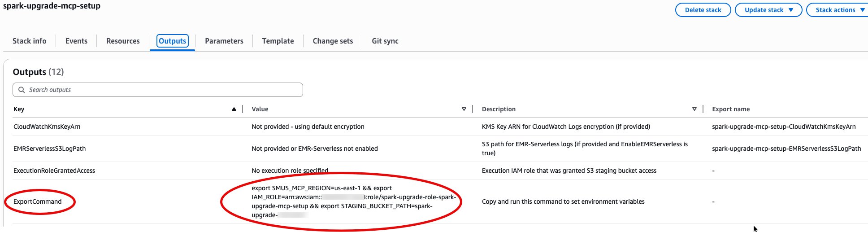This screenshot has height=232, width=868.
Task: Click the Execution IAM role description text
Action: tap(569, 171)
